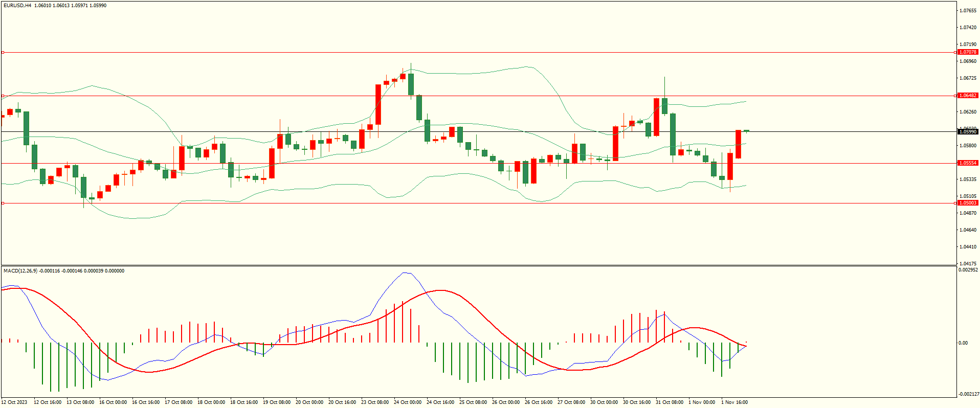Select left handle of 1.06482 horizontal line
Screen dimensions: 980x408
coord(3,96)
